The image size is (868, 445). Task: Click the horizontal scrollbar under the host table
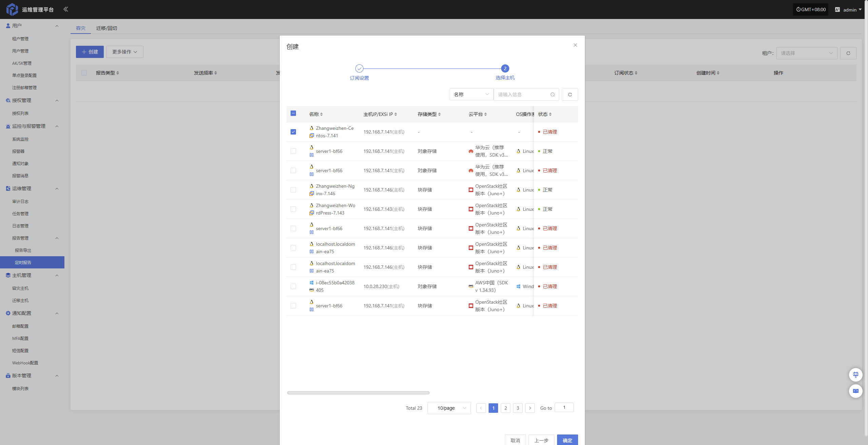(358, 393)
